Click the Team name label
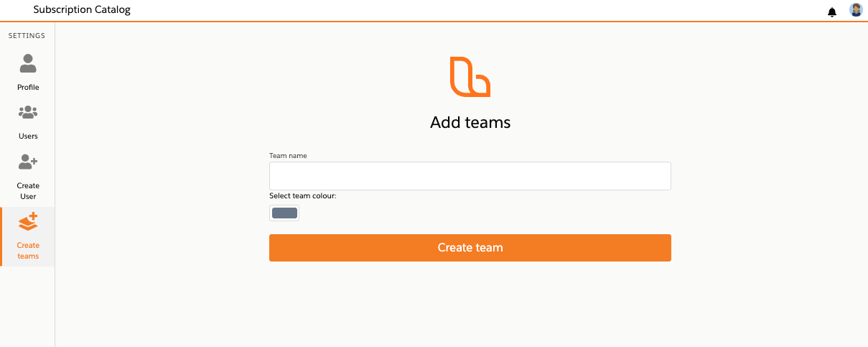The image size is (868, 347). click(288, 155)
